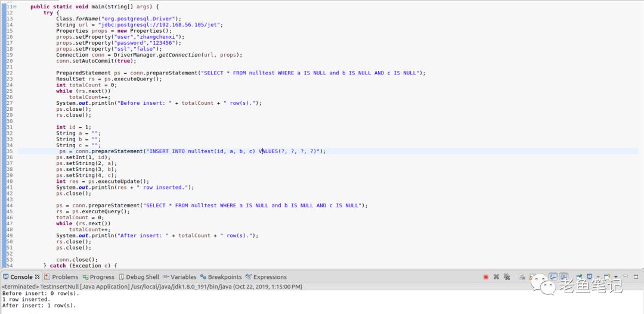Click 'int totalCount = 0;' declaration
The height and width of the screenshot is (314, 644).
(x=86, y=85)
